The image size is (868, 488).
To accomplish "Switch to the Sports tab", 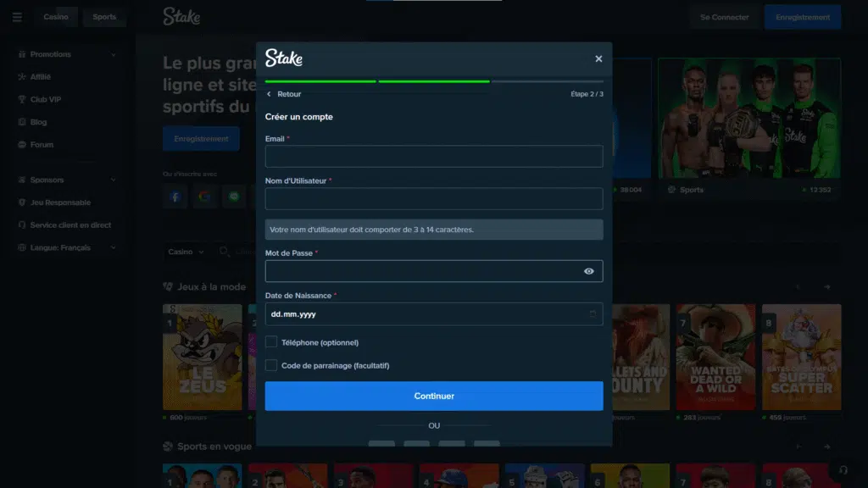I will click(x=104, y=17).
